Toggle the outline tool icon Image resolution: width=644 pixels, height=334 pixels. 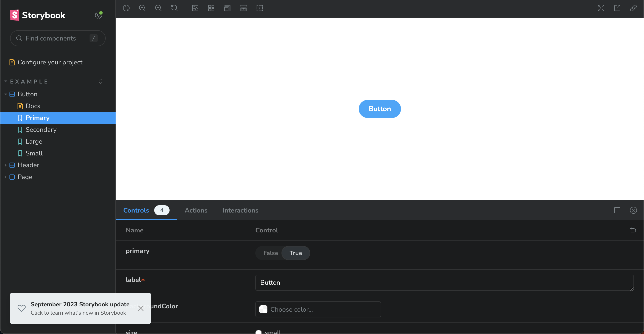pos(260,8)
